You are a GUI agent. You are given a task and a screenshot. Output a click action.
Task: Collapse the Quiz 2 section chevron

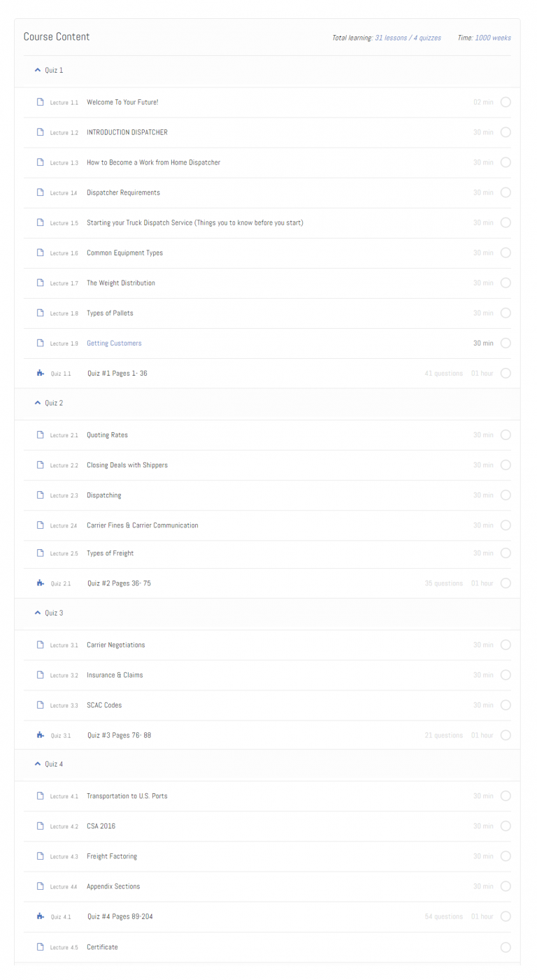(x=38, y=404)
